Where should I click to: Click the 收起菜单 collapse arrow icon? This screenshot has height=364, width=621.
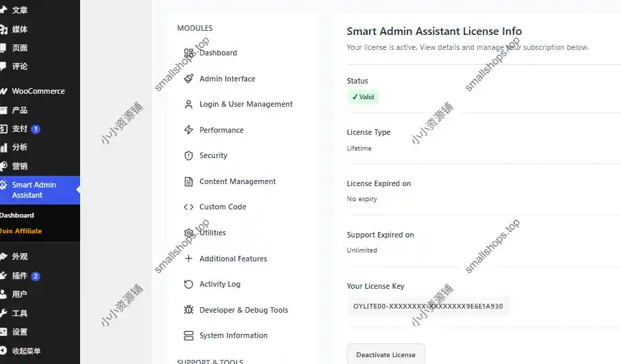[x=3, y=351]
